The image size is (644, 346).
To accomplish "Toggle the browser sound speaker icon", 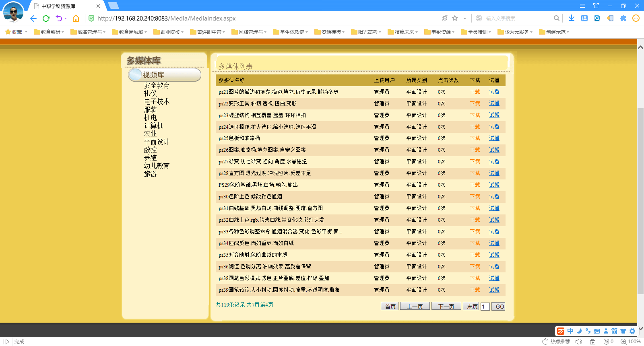I will (x=579, y=342).
